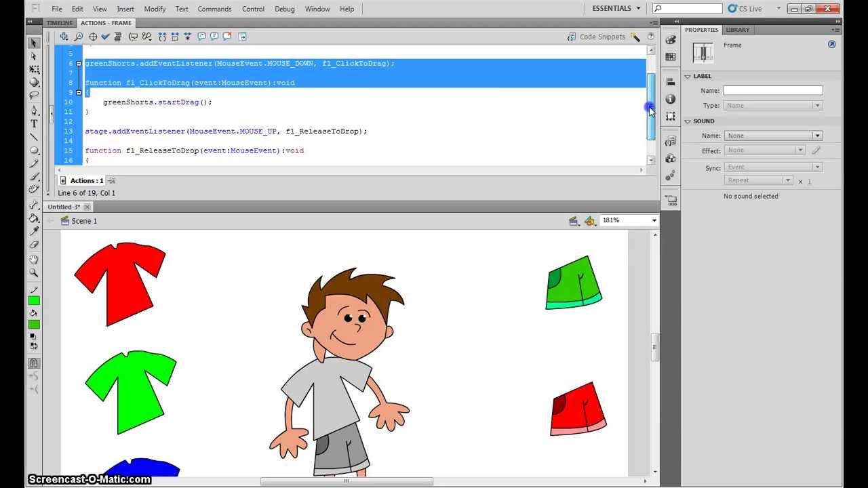Click the frame label Name field

click(x=773, y=90)
